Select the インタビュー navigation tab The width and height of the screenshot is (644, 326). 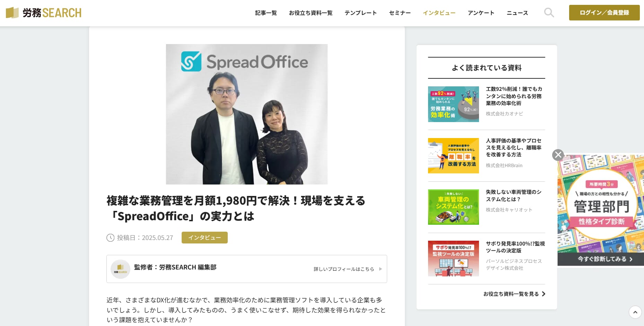(x=439, y=13)
